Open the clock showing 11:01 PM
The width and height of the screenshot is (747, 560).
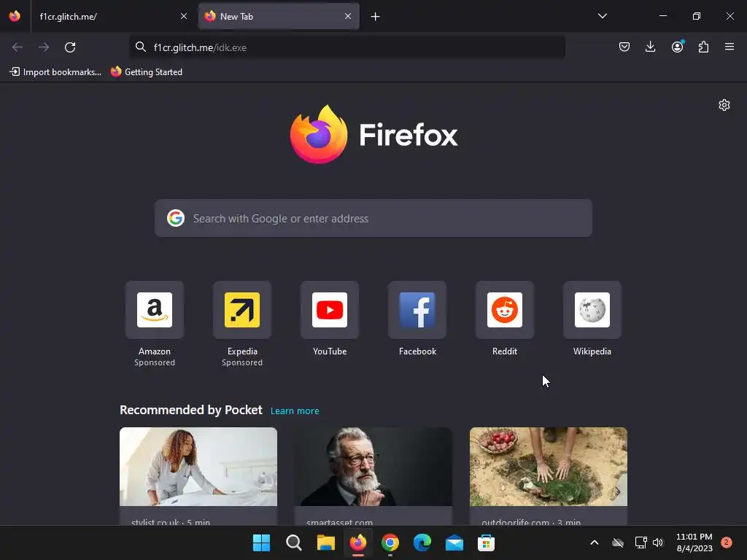(694, 542)
